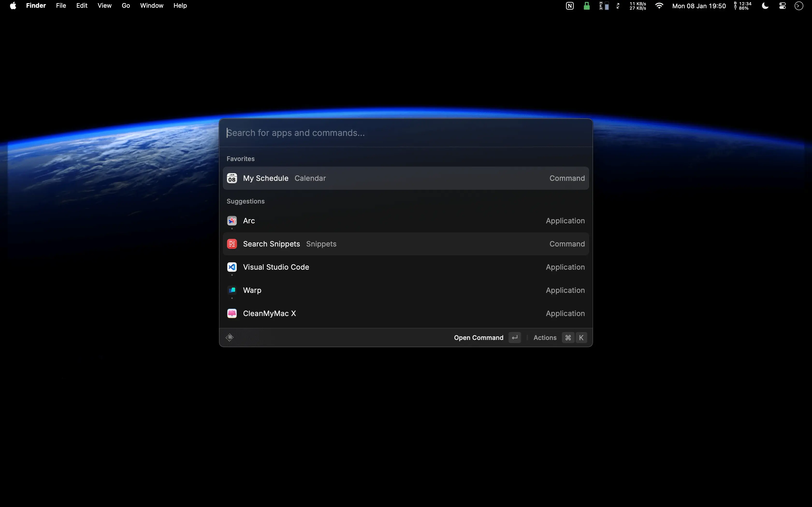Toggle Do Not Disturb moon icon
The image size is (812, 507).
[x=765, y=6]
